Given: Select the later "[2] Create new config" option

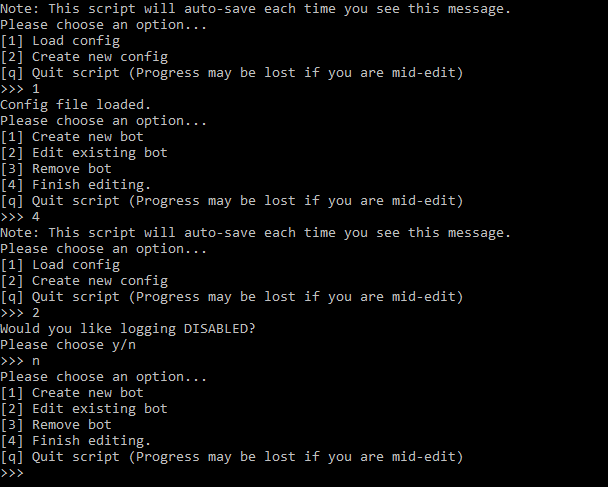Looking at the screenshot, I should (84, 281).
